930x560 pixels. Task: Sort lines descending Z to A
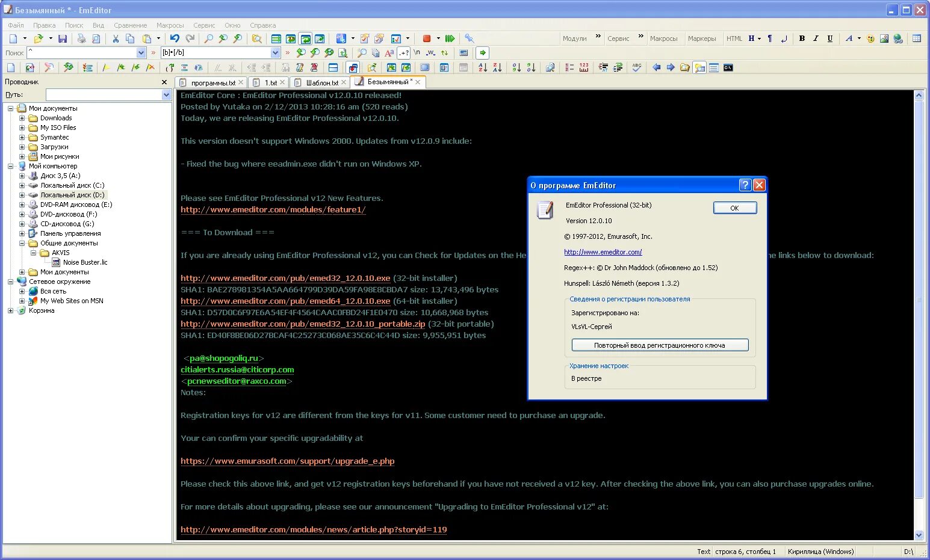tap(497, 67)
